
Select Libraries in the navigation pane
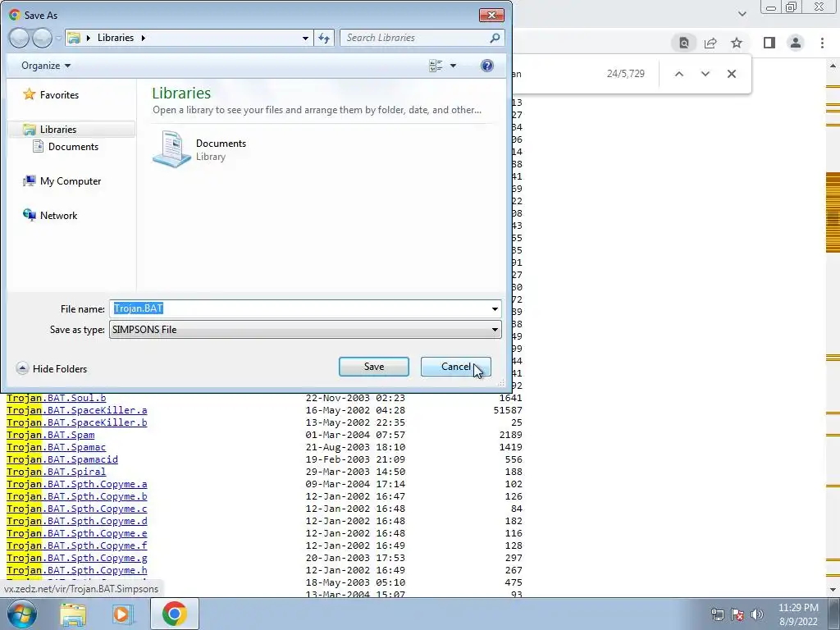point(58,129)
